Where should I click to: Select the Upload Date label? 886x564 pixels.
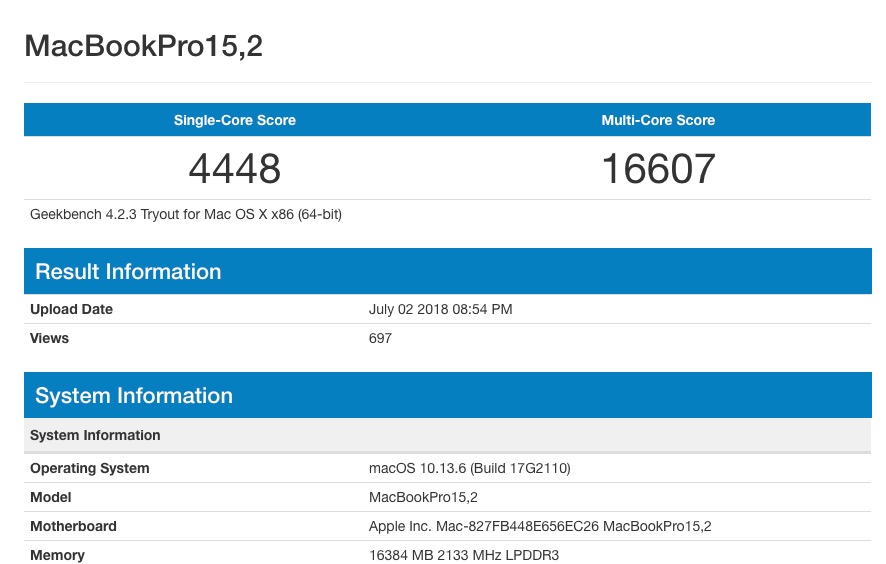(x=71, y=309)
